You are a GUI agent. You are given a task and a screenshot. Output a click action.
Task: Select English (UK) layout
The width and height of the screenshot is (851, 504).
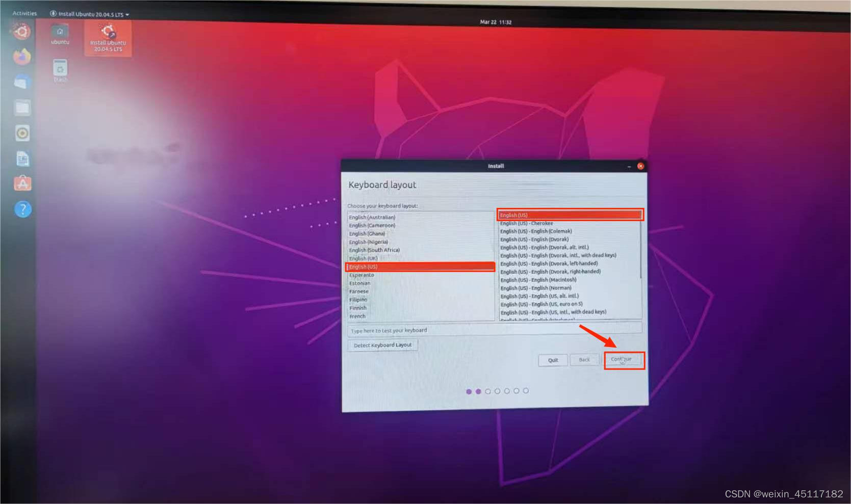421,258
